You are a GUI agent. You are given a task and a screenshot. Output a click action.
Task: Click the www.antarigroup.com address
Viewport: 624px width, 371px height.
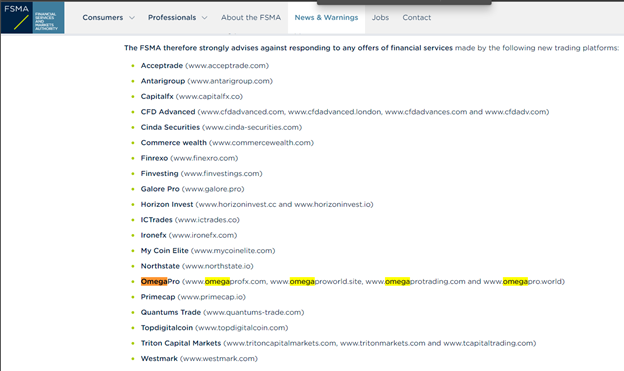(x=230, y=81)
